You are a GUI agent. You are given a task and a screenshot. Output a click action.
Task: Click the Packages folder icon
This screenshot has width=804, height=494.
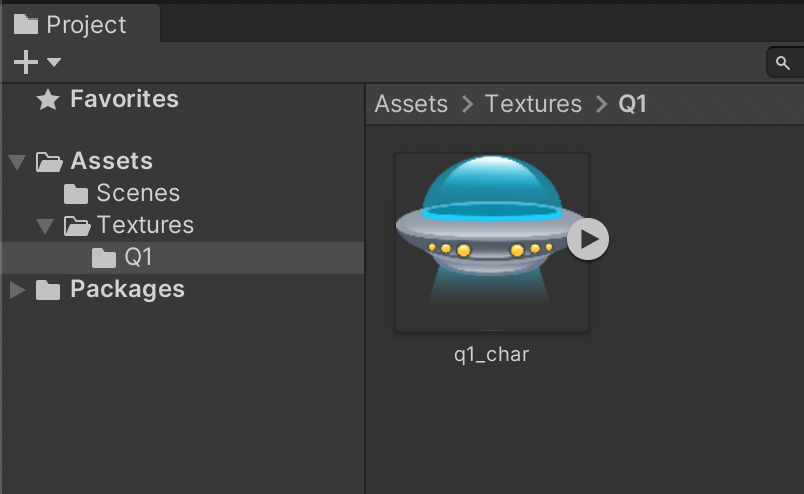click(48, 290)
